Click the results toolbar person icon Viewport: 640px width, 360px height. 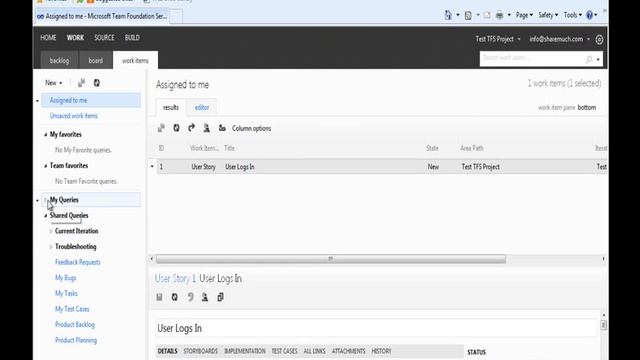(207, 128)
